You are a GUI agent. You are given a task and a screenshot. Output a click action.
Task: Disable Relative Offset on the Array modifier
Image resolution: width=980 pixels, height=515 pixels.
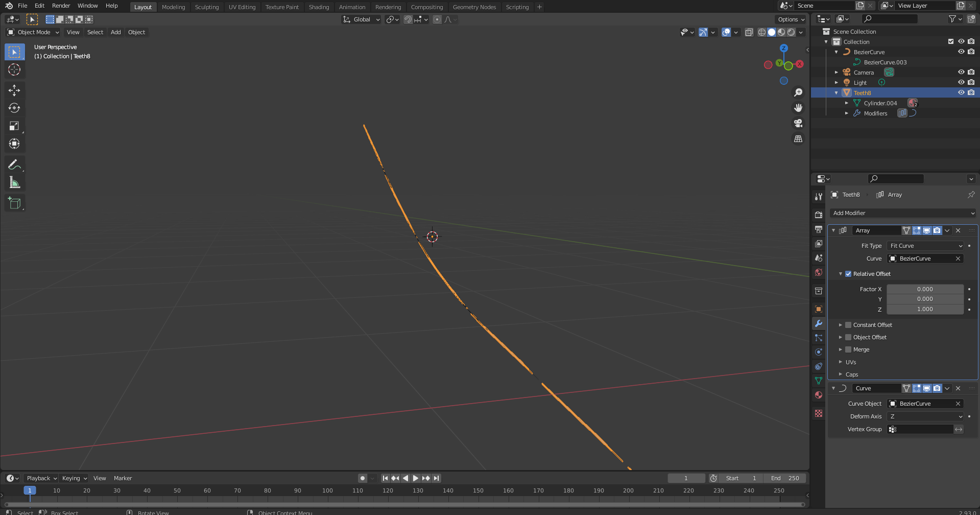click(848, 274)
